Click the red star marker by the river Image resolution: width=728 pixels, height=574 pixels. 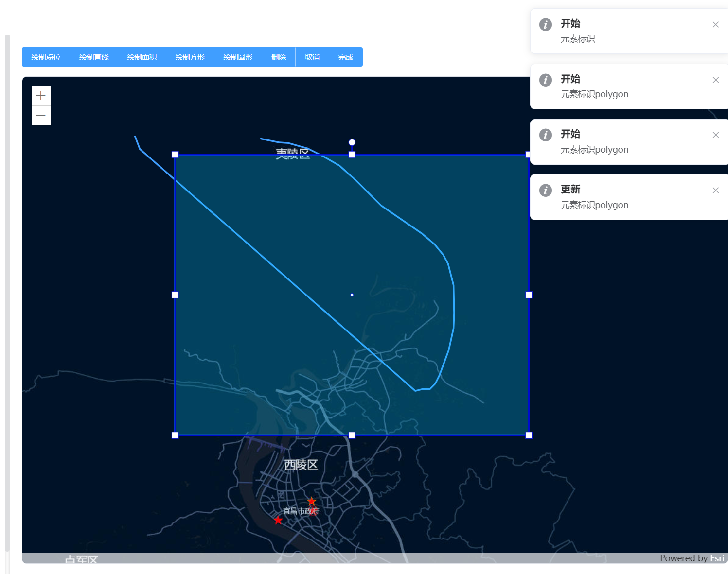(x=278, y=521)
